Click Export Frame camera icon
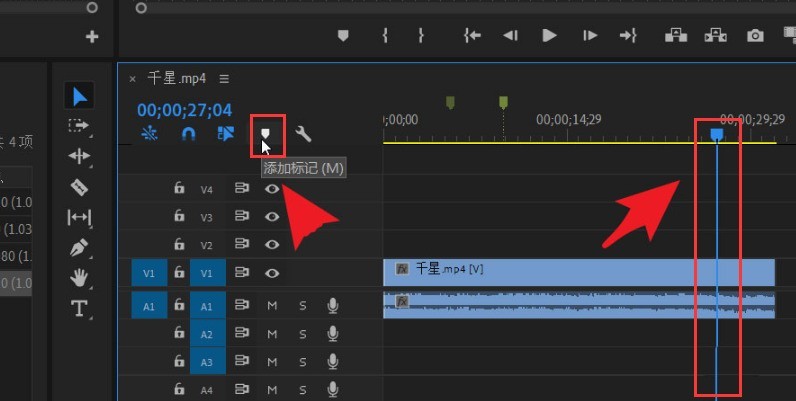 [x=755, y=36]
